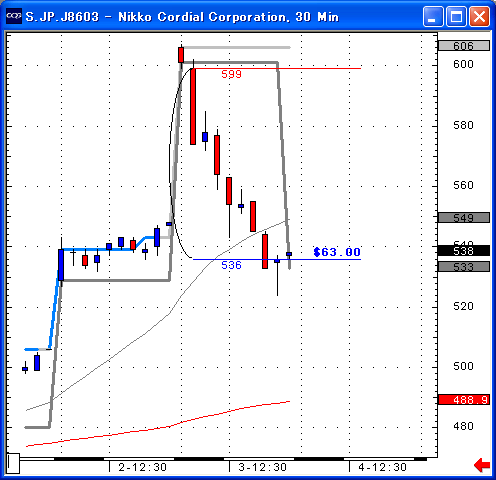The image size is (496, 480).
Task: Click the 600 price scale label
Action: coord(463,64)
